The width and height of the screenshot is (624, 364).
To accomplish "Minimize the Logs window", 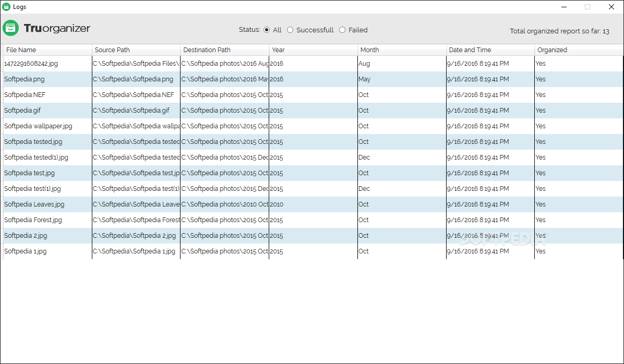I will point(564,7).
